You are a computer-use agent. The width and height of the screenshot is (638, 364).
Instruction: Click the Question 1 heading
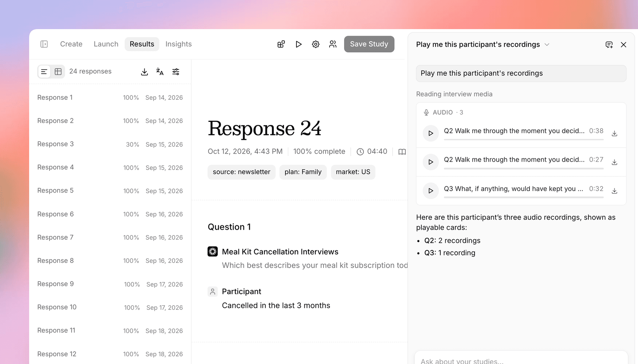[x=229, y=227]
